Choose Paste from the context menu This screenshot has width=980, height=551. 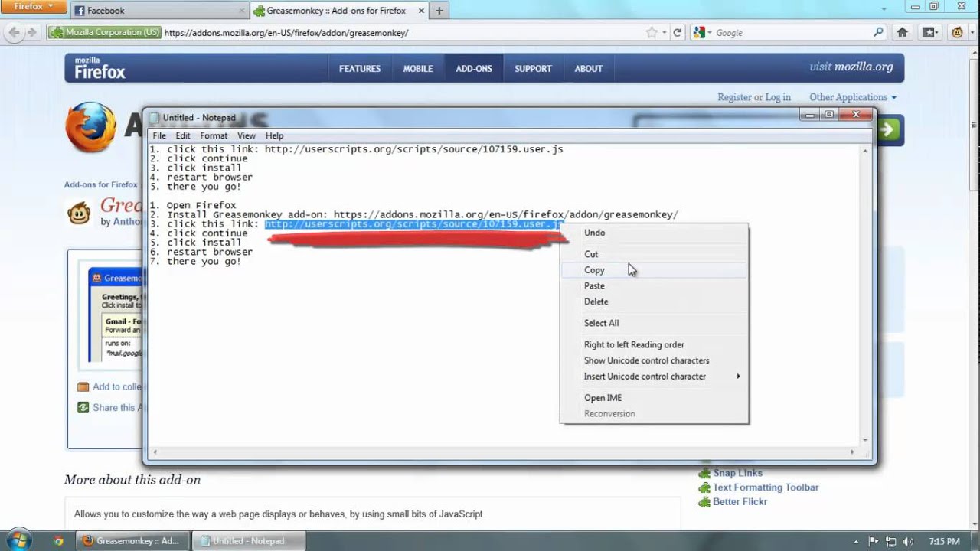click(x=655, y=285)
